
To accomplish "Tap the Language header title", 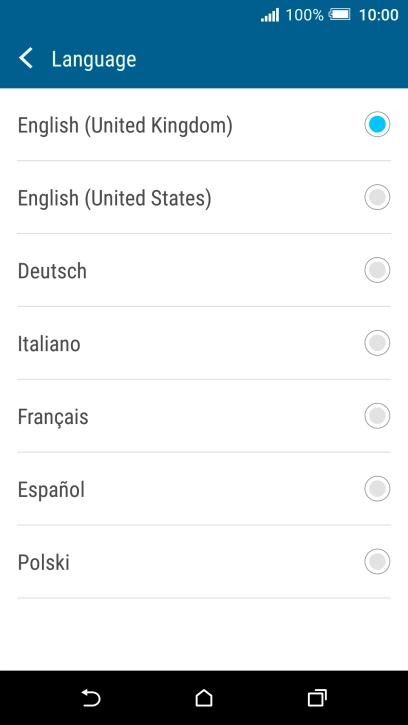I will pyautogui.click(x=94, y=60).
